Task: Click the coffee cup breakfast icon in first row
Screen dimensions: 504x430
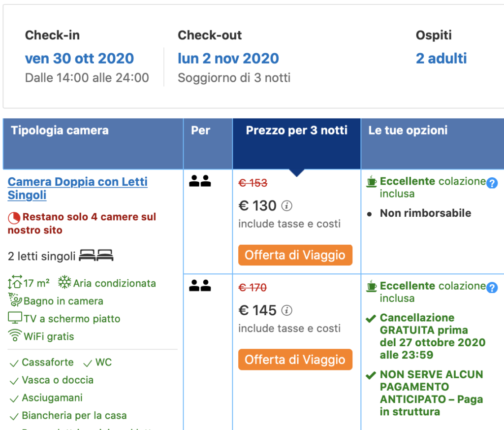Action: coord(372,181)
